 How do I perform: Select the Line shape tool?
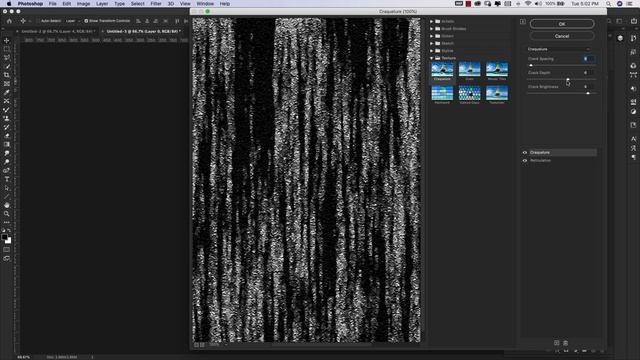pyautogui.click(x=7, y=196)
